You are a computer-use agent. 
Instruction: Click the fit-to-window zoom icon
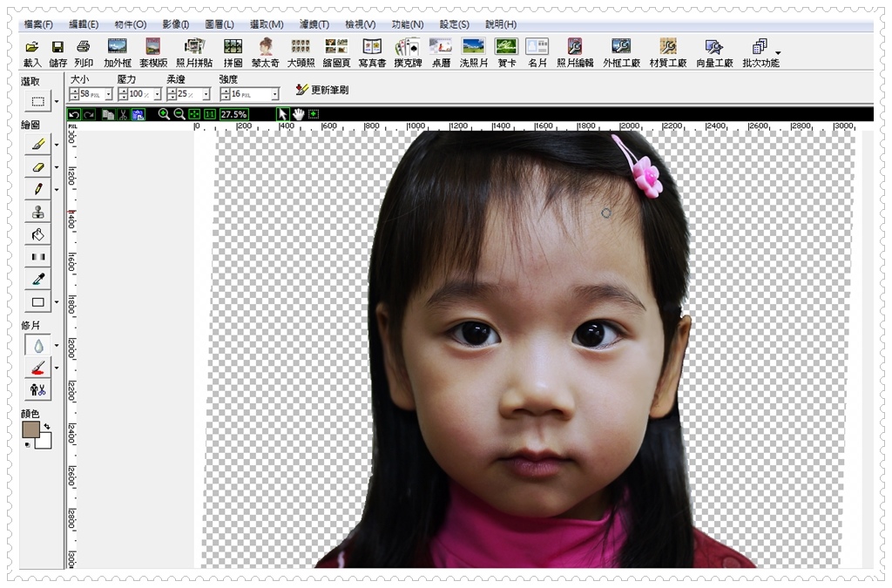click(x=194, y=114)
